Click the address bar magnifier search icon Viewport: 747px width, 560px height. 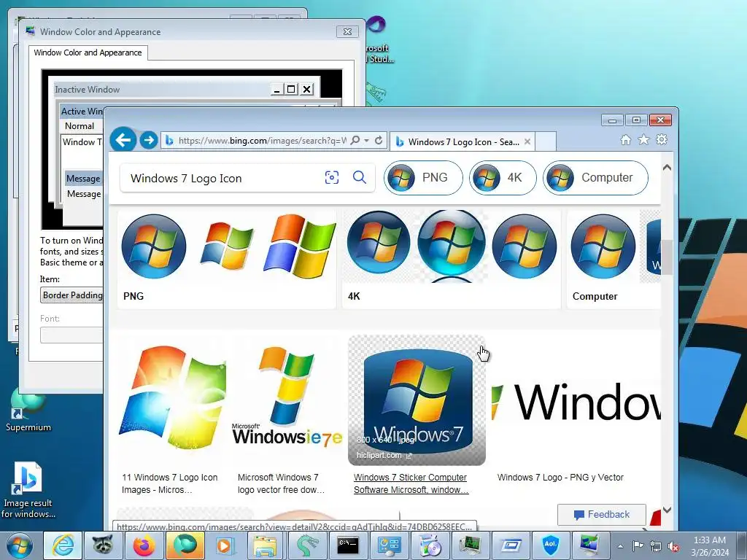click(x=355, y=141)
